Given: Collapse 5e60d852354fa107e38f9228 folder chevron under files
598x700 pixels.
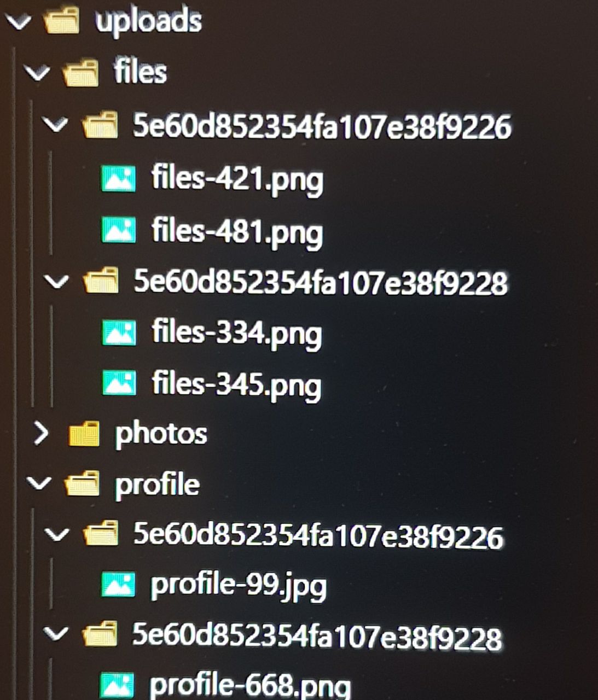Looking at the screenshot, I should tap(56, 283).
